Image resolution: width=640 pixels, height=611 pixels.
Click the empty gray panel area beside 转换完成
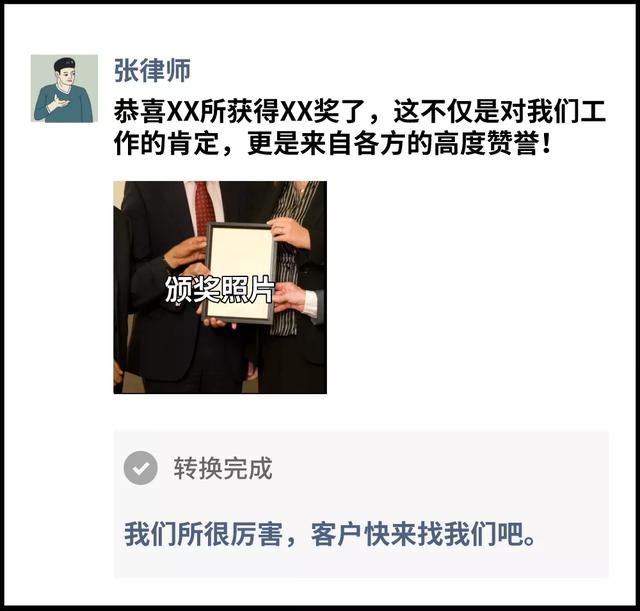pyautogui.click(x=441, y=468)
